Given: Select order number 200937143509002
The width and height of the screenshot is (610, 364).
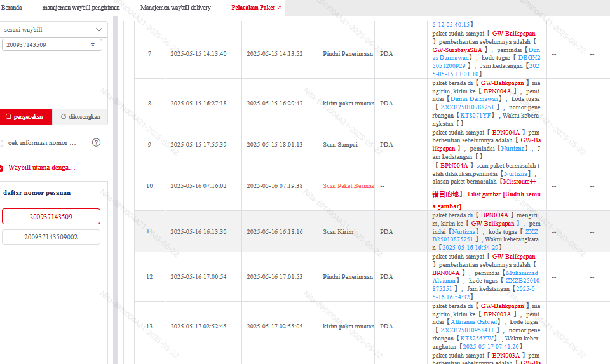Looking at the screenshot, I should (x=51, y=237).
